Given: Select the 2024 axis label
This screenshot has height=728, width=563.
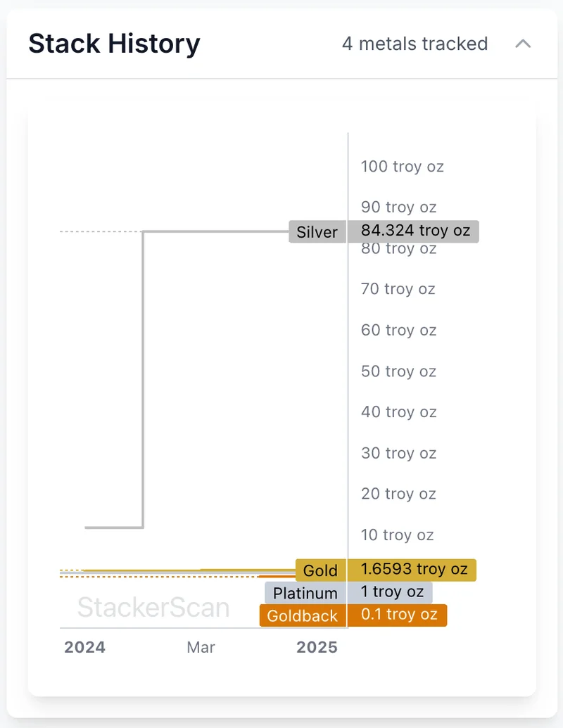Looking at the screenshot, I should (x=84, y=647).
